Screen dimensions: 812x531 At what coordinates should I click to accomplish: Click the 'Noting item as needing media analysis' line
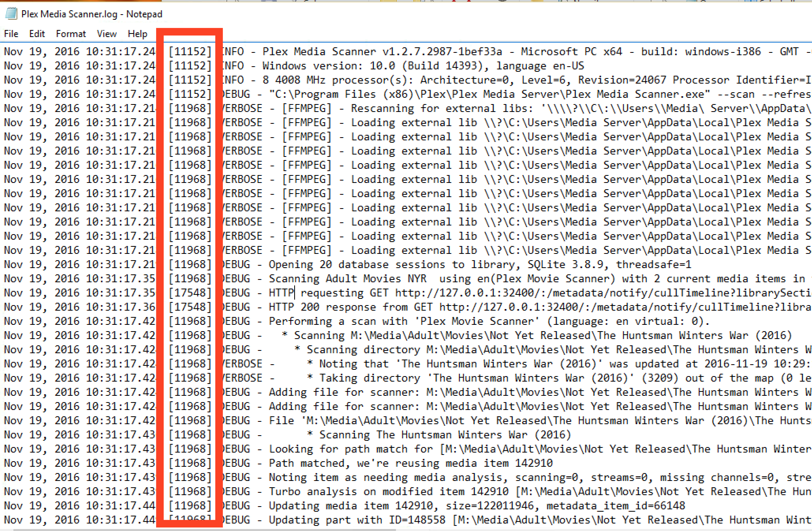pos(386,477)
